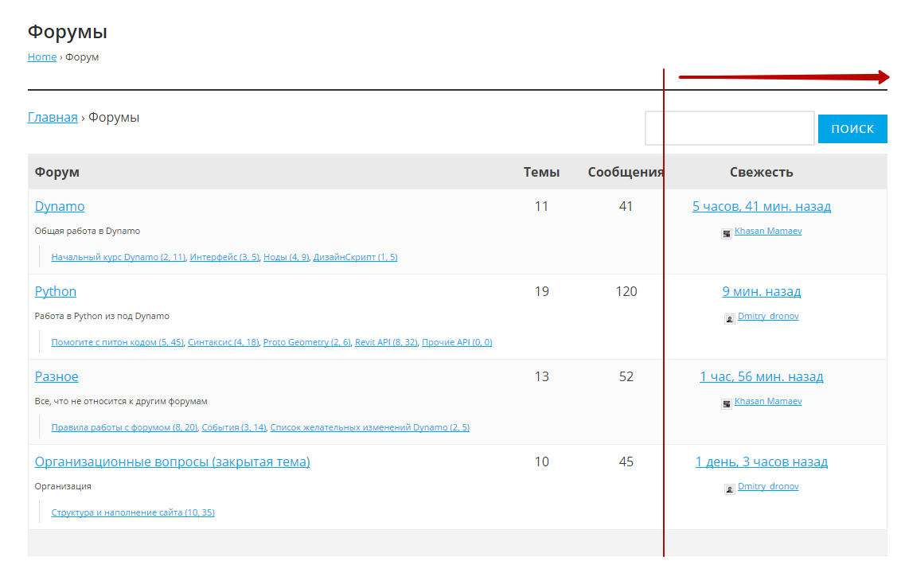Viewport: 901px width, 588px height.
Task: Click the Темы column header
Action: [541, 173]
